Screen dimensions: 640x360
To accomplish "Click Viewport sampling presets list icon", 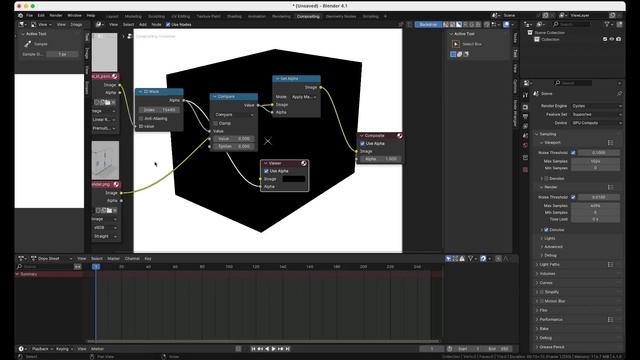I will 610,143.
